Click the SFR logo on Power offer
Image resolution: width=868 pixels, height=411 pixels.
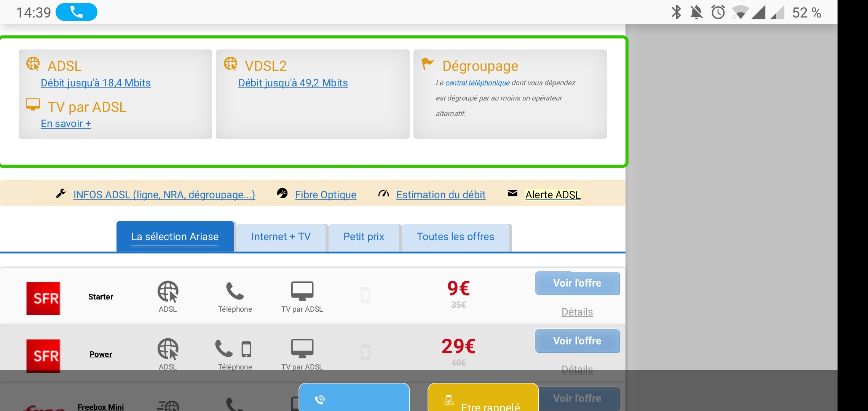click(x=43, y=356)
